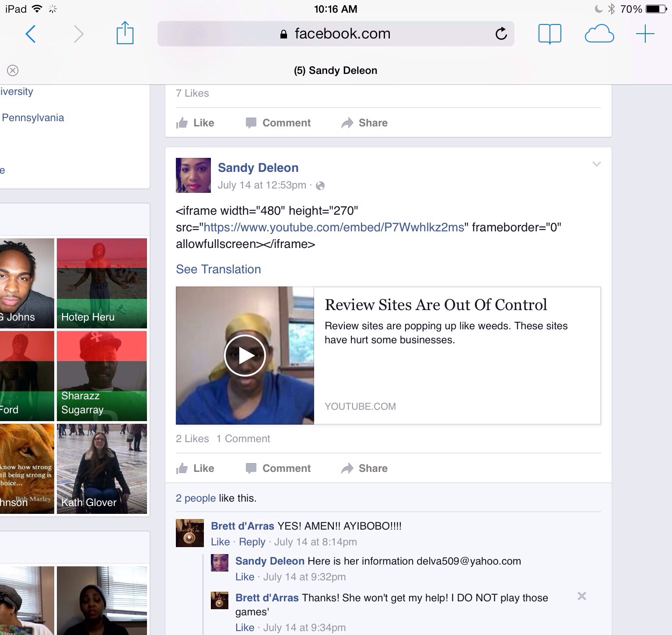Comment on the Review Sites post
672x635 pixels.
click(x=278, y=468)
